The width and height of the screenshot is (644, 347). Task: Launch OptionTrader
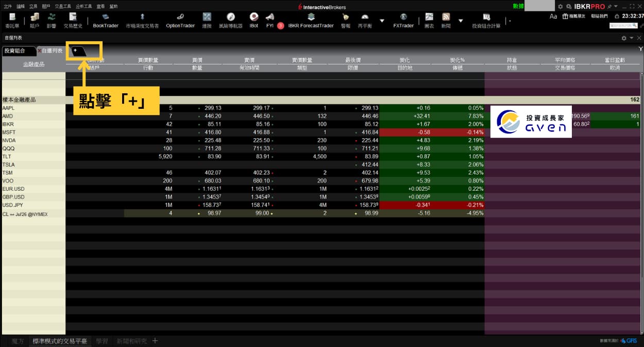point(180,21)
